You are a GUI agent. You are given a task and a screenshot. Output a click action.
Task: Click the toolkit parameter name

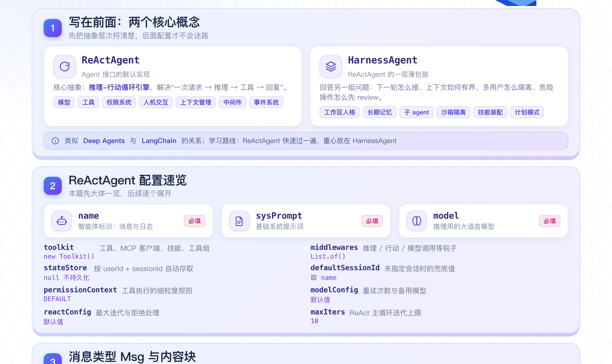(x=59, y=247)
